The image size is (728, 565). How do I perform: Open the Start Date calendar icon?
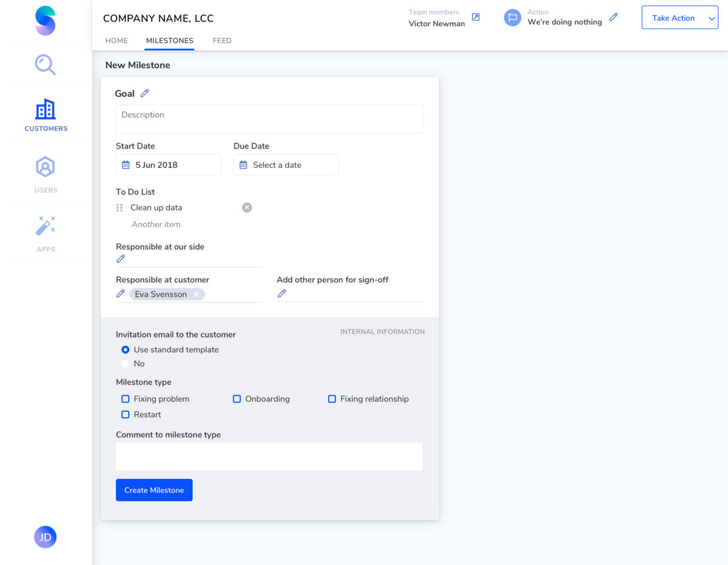click(126, 164)
